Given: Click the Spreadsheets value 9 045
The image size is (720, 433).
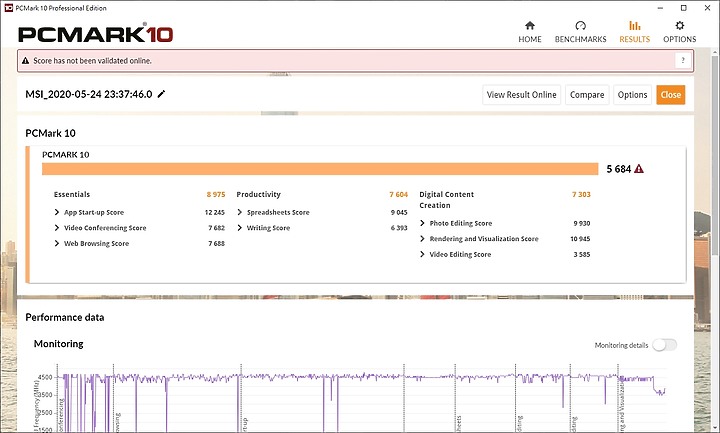Looking at the screenshot, I should coord(399,212).
